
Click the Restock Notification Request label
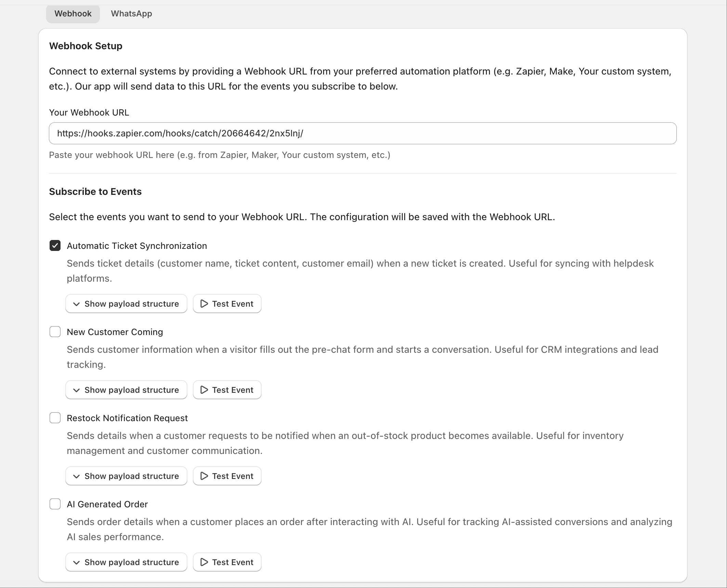click(x=127, y=418)
